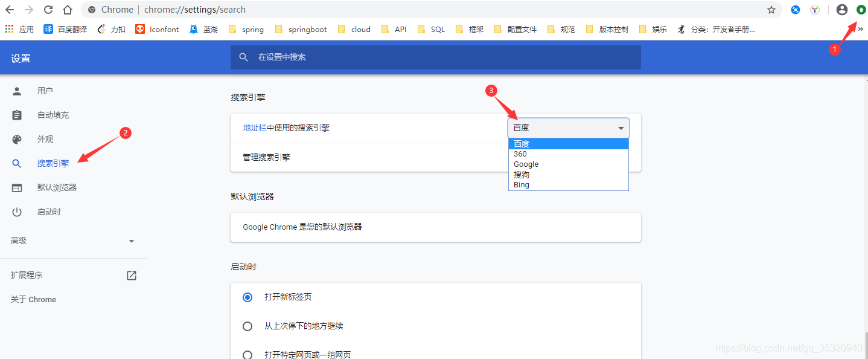Show hidden bookmarks with double chevron
The width and height of the screenshot is (868, 359).
[x=861, y=29]
